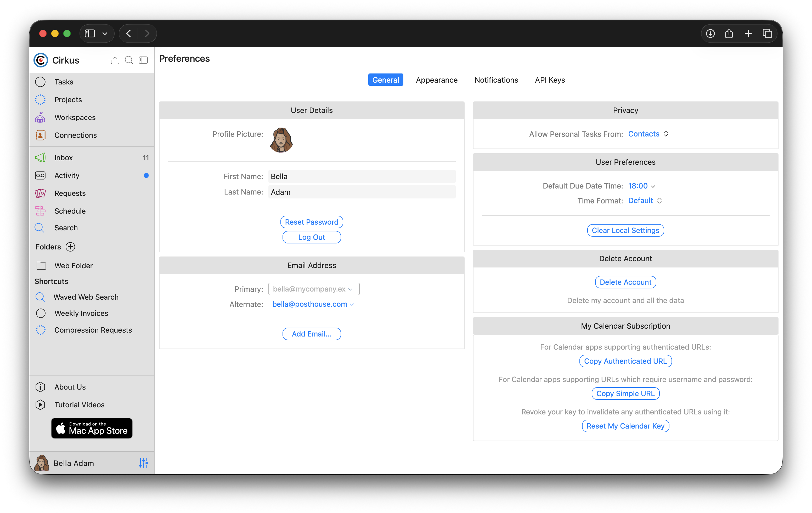Switch to the API Keys tab
This screenshot has height=513, width=812.
coord(550,80)
